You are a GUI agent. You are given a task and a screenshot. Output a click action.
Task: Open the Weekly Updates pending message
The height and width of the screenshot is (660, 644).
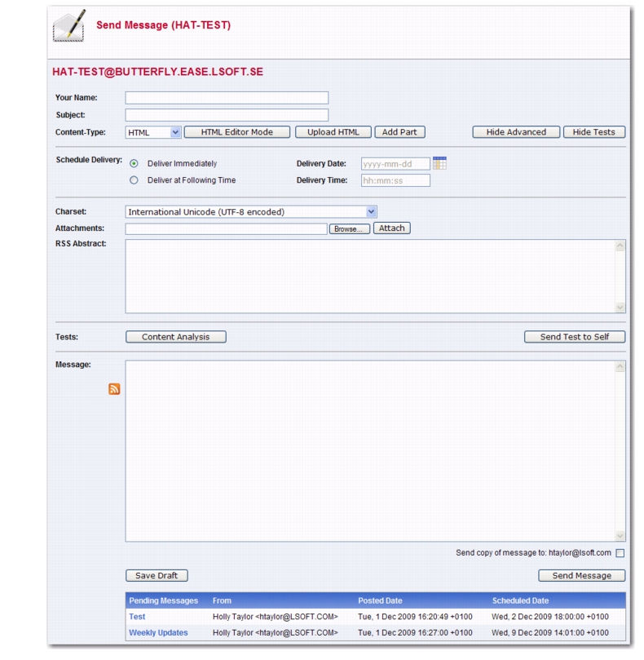(158, 633)
